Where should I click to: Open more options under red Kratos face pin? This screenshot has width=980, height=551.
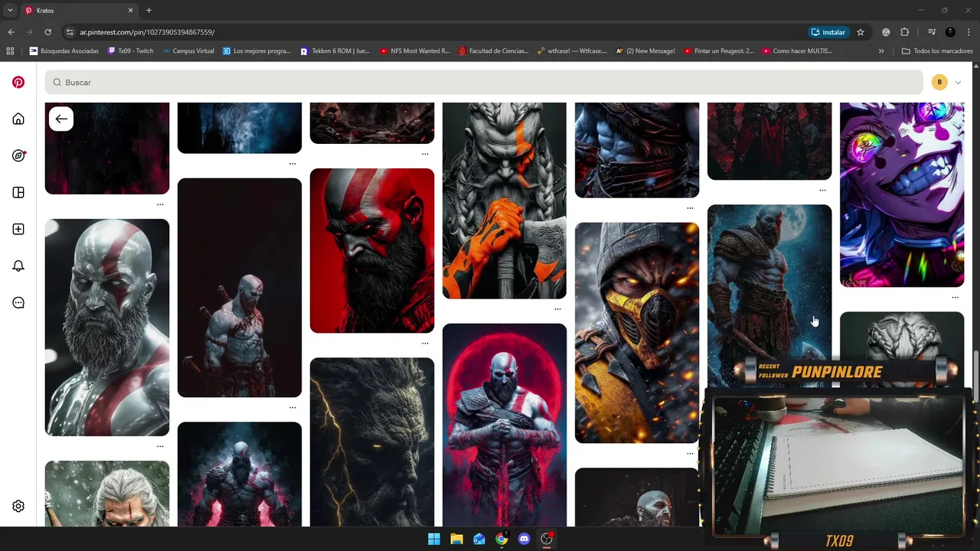425,343
